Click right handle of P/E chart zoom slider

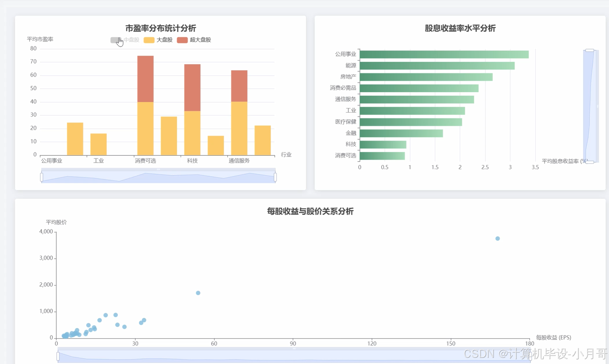[275, 177]
